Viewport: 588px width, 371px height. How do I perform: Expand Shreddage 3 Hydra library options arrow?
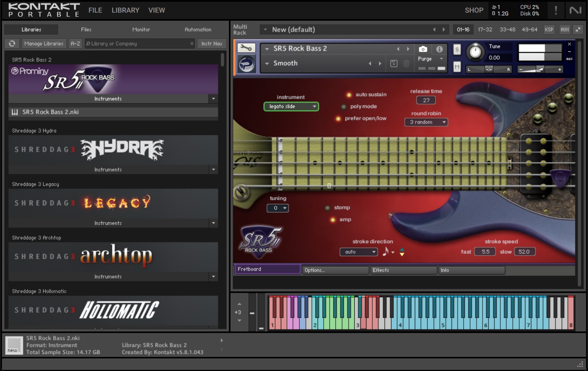click(213, 170)
